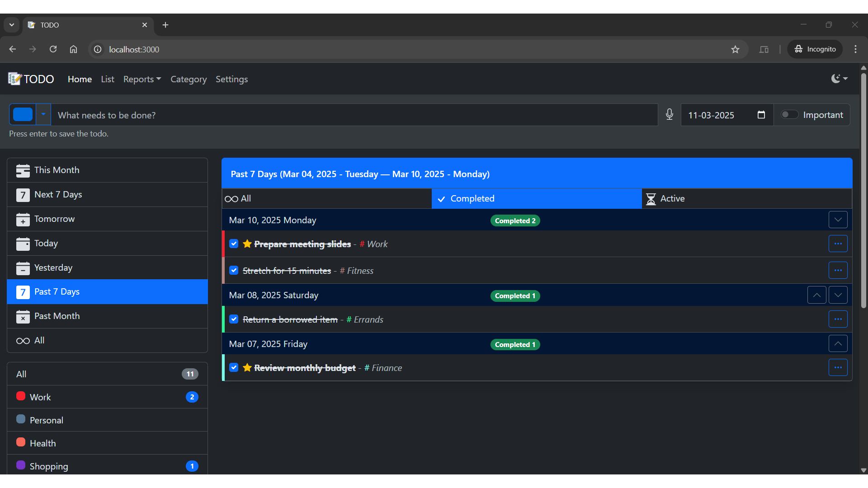Uncheck the Return a borrowed item todo
The height and width of the screenshot is (488, 868).
coord(234,319)
